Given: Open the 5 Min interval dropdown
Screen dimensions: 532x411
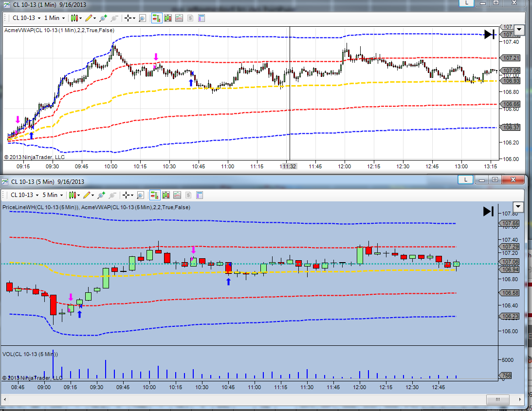Looking at the screenshot, I should click(x=53, y=195).
